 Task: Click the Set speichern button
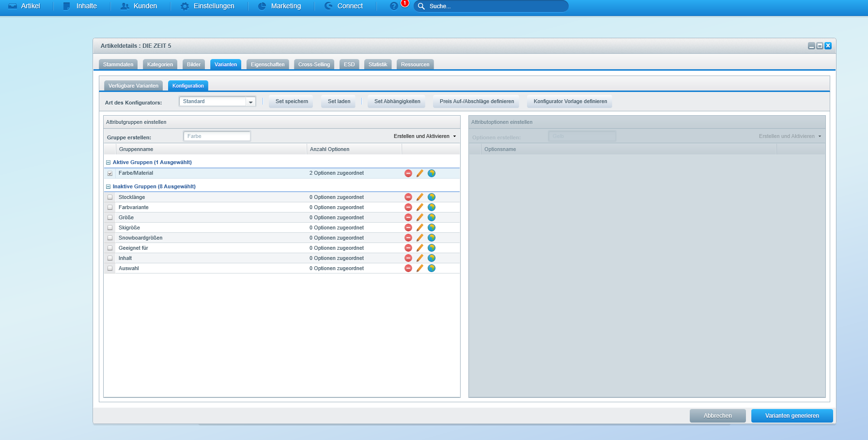click(292, 102)
